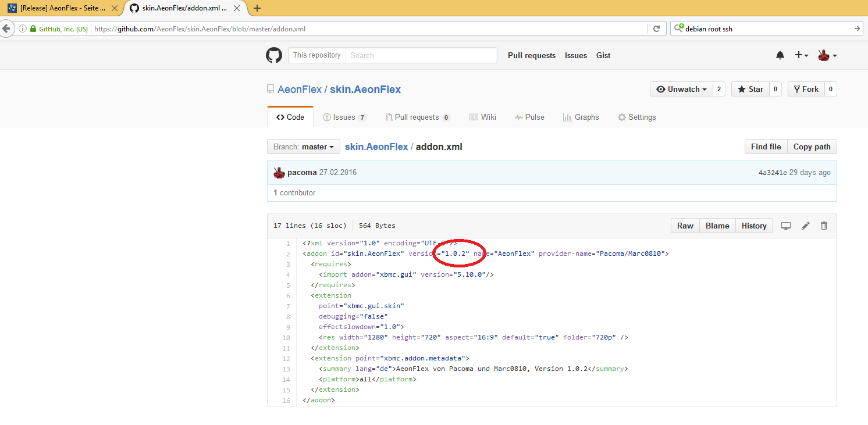
Task: View the Raw file
Action: click(x=685, y=226)
